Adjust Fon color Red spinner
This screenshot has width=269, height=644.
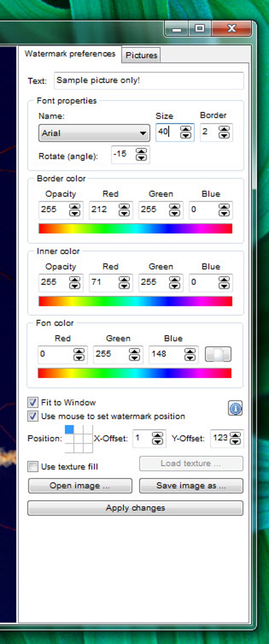(x=79, y=354)
